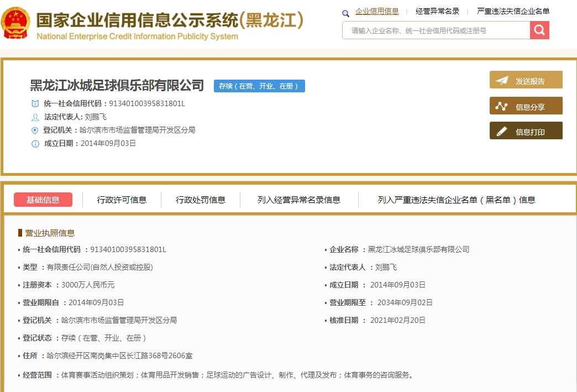The width and height of the screenshot is (577, 392).
Task: Click the person icon next to 法定代表人
Action: 35,117
